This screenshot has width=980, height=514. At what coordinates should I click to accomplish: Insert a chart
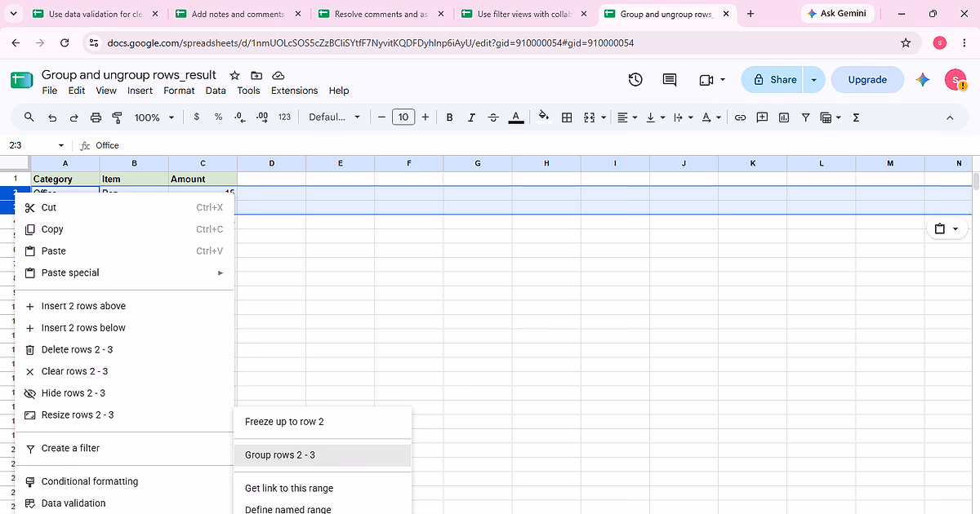coord(784,117)
